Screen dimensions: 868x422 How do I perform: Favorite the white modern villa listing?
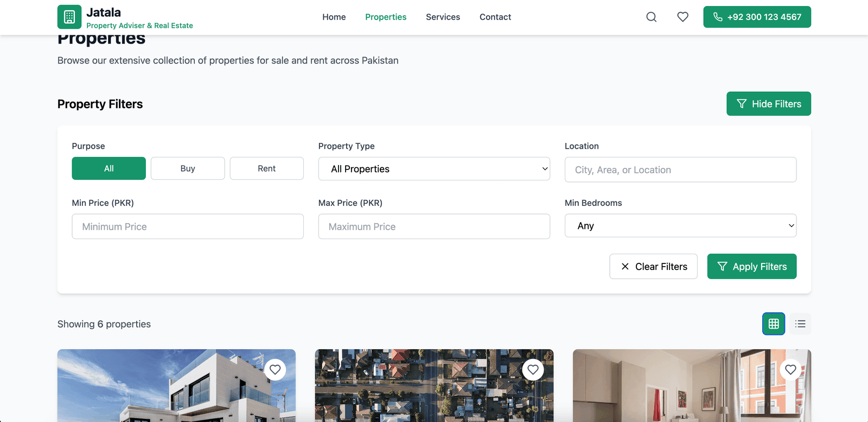click(x=275, y=370)
